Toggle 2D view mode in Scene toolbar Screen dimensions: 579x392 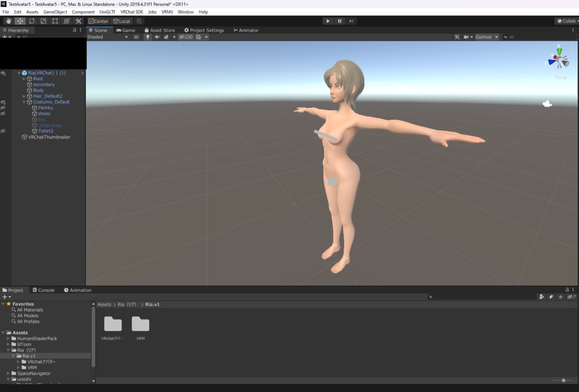coord(136,37)
